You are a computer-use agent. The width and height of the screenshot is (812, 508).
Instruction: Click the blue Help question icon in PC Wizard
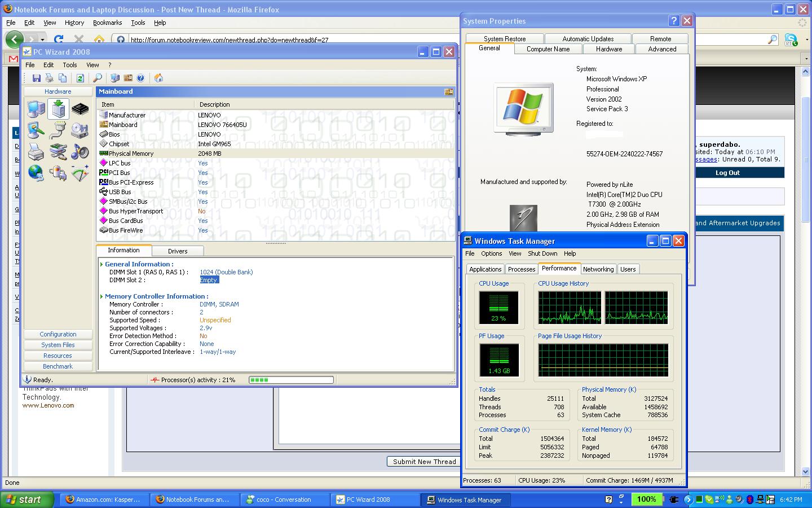point(140,78)
